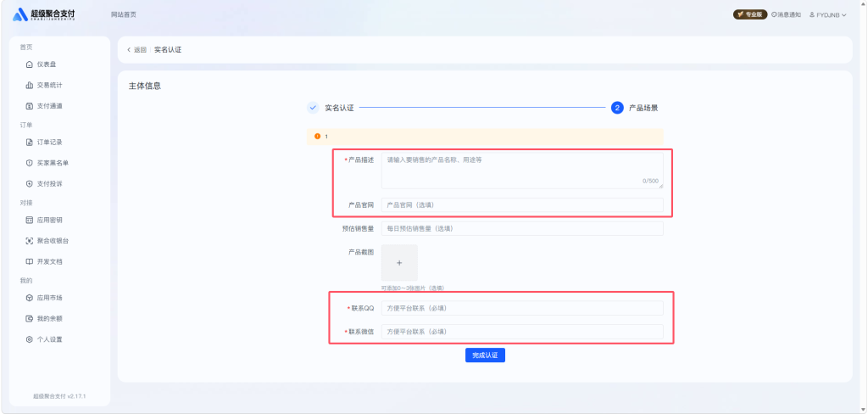Viewport: 868px width, 414px height.
Task: Click the orange warning icon in alert
Action: (317, 137)
